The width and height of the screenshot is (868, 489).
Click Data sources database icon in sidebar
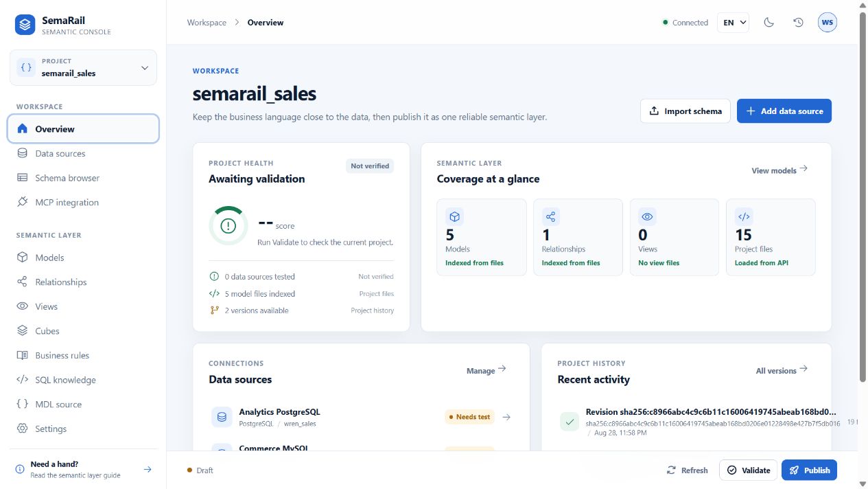[x=23, y=153]
